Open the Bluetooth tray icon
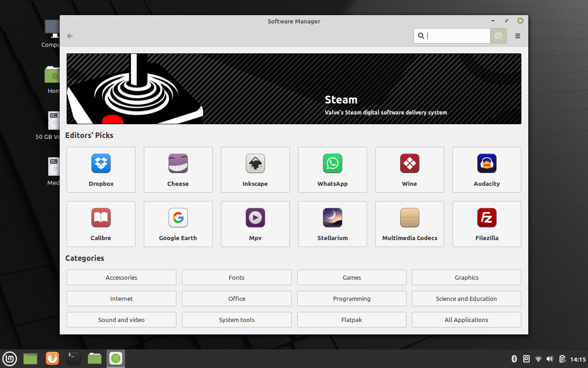Image resolution: width=588 pixels, height=368 pixels. coord(514,359)
